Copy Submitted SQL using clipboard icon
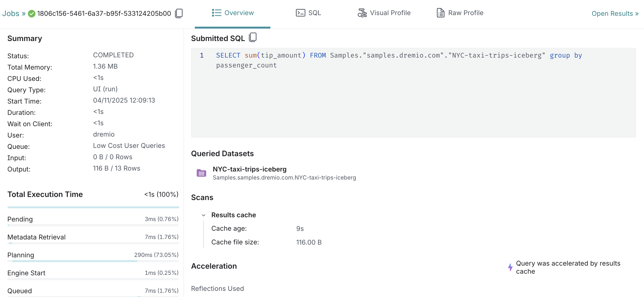This screenshot has width=644, height=297. [253, 38]
